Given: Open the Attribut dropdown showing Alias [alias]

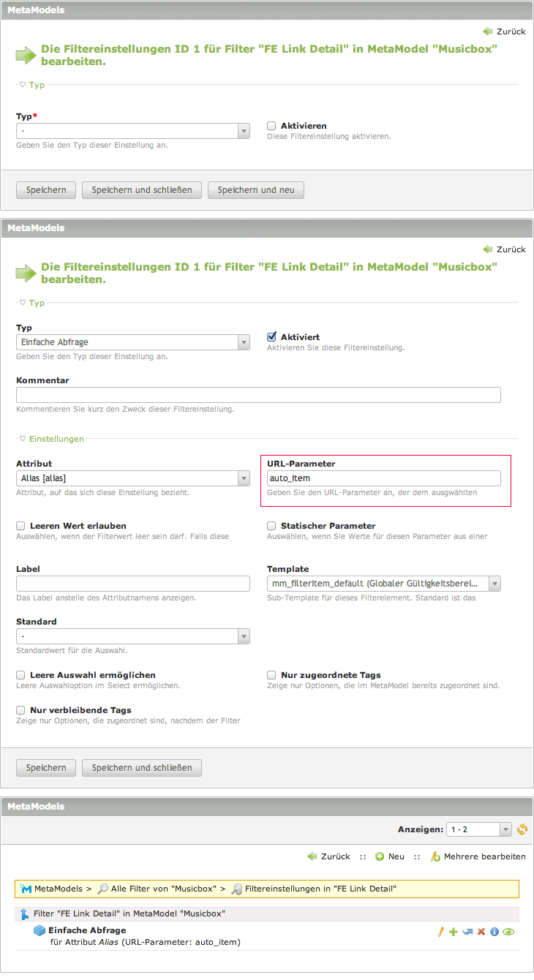Looking at the screenshot, I should [133, 478].
